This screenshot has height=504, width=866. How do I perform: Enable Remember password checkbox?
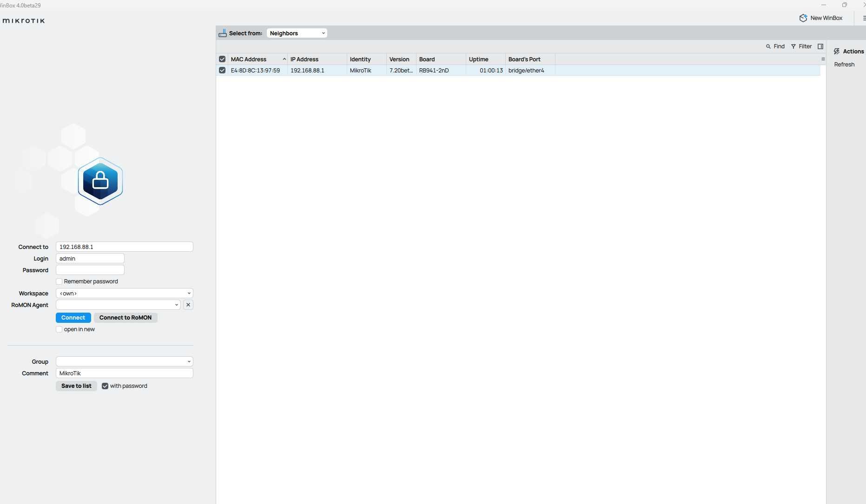(x=59, y=281)
